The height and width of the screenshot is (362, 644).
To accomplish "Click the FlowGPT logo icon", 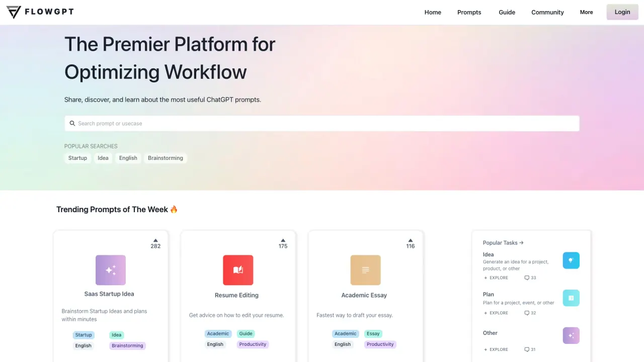I will pos(14,12).
